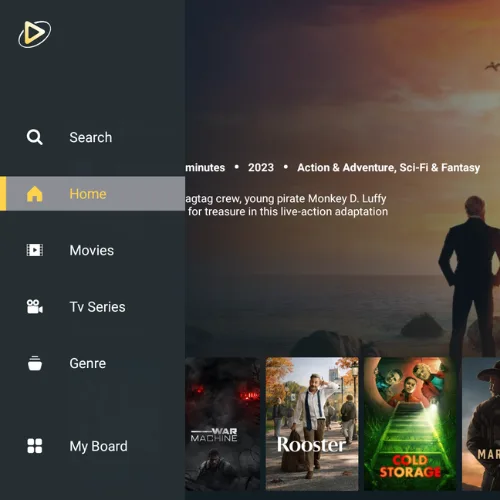Go to the Movies section

[x=92, y=250]
